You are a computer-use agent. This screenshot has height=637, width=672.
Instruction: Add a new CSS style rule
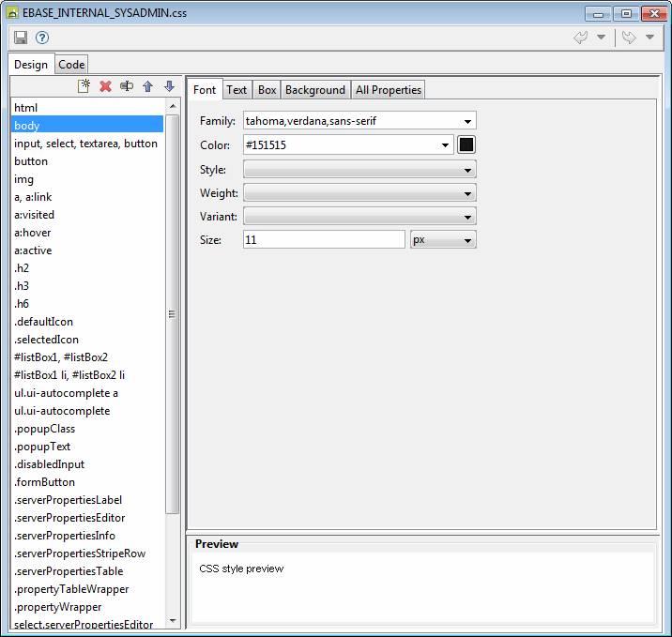[x=84, y=86]
